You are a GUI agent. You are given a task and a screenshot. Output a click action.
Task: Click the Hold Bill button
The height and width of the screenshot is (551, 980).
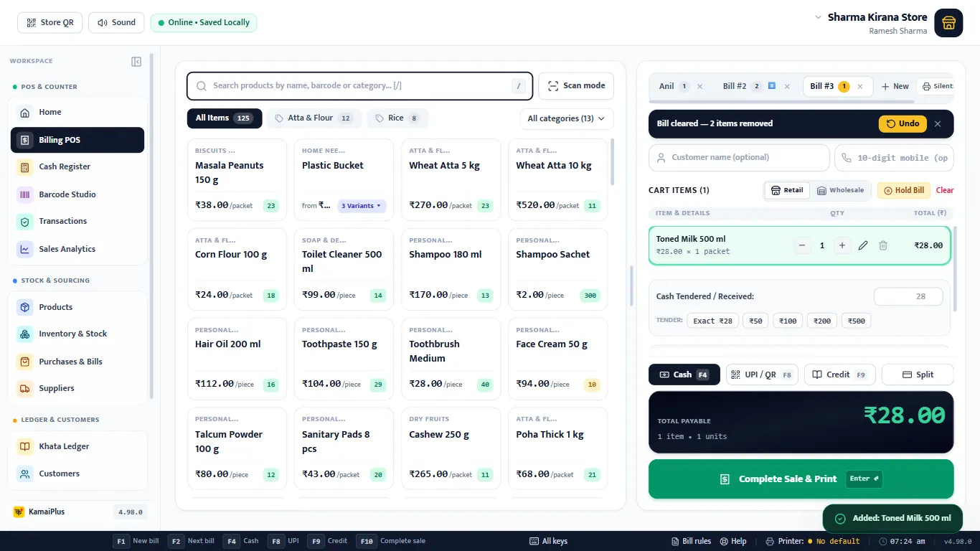[x=903, y=190]
